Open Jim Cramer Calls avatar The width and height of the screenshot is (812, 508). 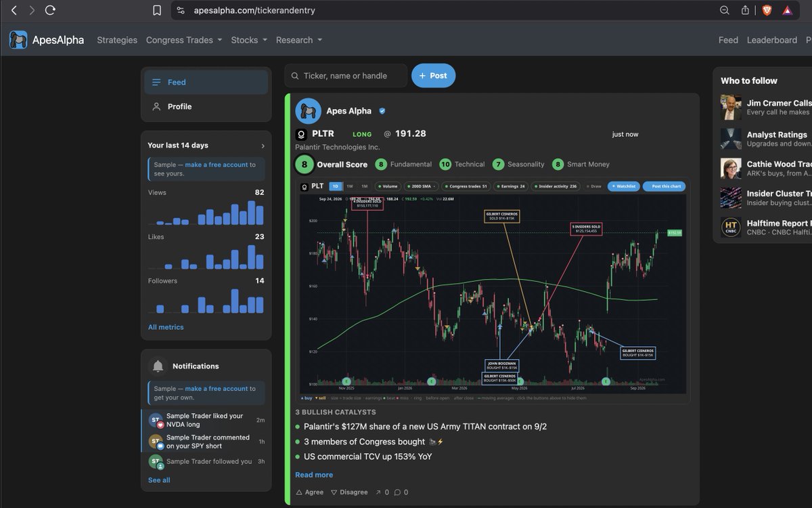coord(731,107)
